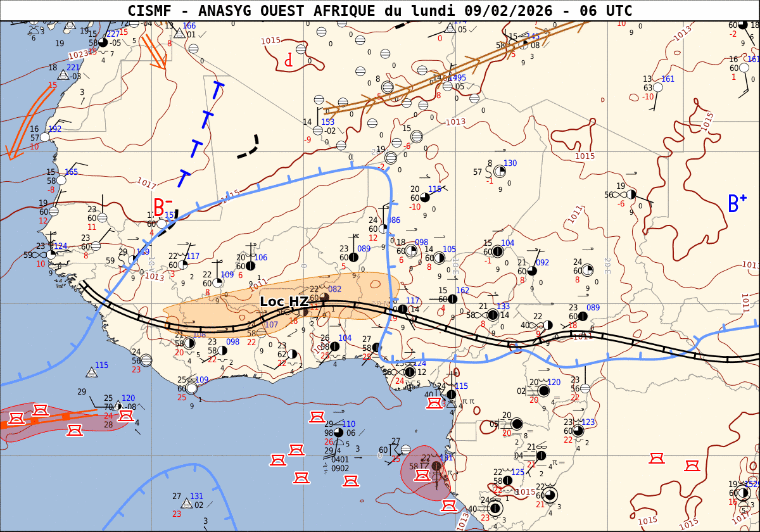The width and height of the screenshot is (760, 532).
Task: Click the triangle station symbol beside blue 115
Action: [92, 372]
